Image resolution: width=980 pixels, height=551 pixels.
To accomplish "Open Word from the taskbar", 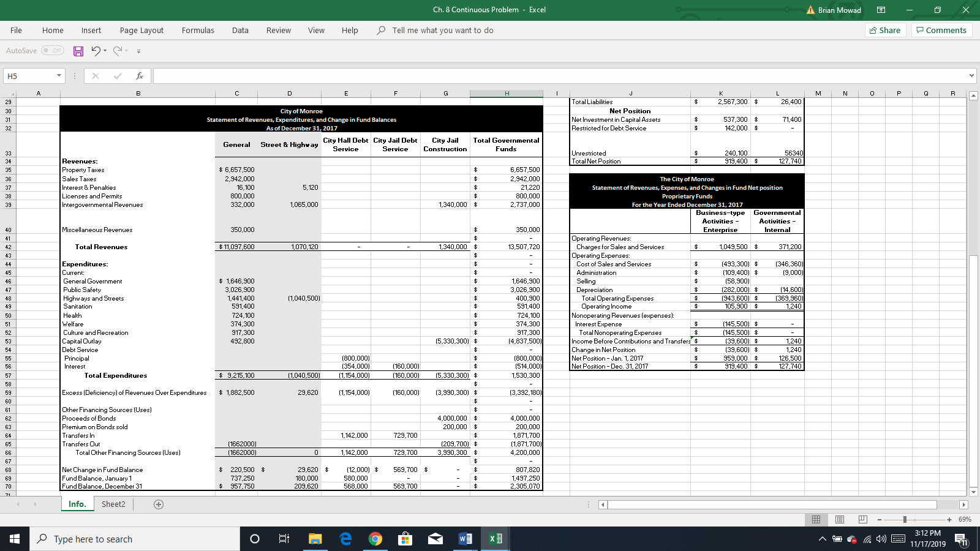I will [464, 539].
